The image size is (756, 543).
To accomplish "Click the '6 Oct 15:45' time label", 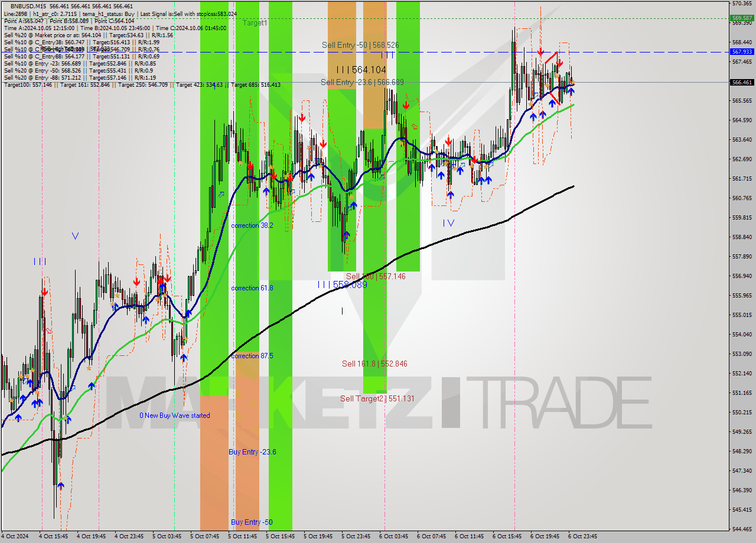I will [507, 537].
